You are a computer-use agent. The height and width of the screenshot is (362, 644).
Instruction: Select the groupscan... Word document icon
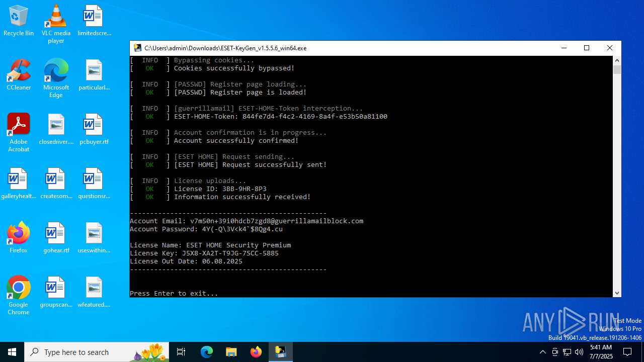(56, 293)
